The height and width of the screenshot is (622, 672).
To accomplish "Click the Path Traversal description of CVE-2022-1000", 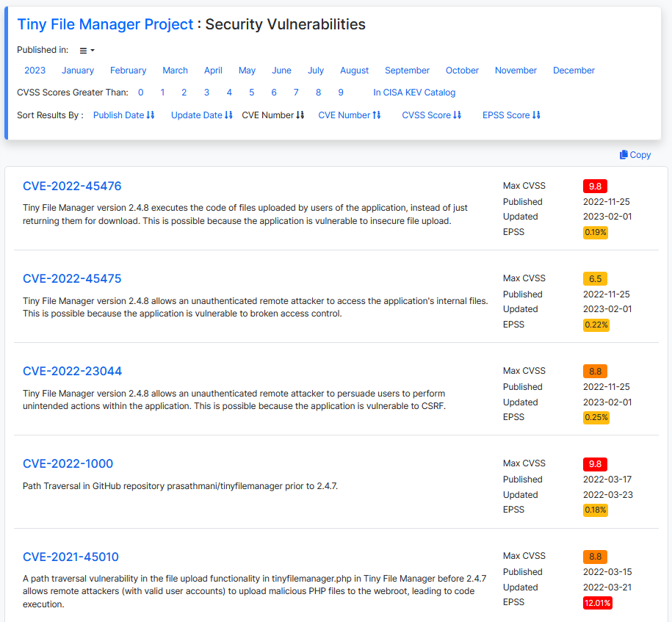I will pyautogui.click(x=180, y=486).
